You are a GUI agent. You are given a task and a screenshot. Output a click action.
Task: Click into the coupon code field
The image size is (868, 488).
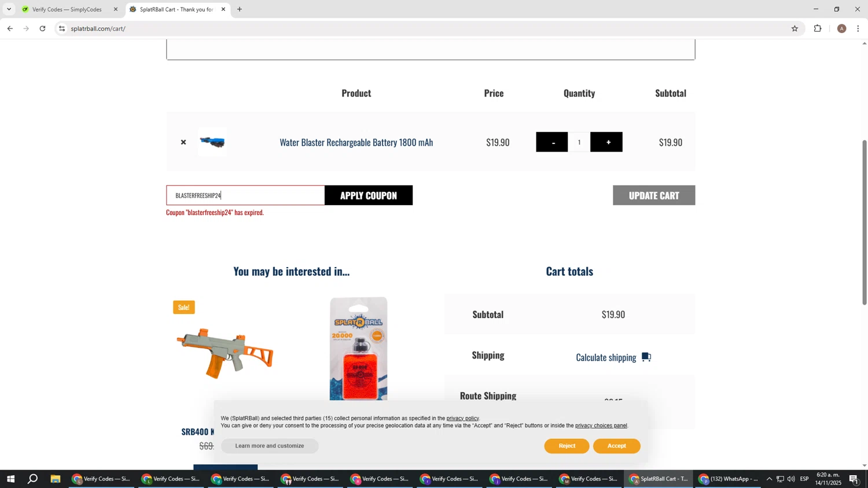(x=245, y=195)
